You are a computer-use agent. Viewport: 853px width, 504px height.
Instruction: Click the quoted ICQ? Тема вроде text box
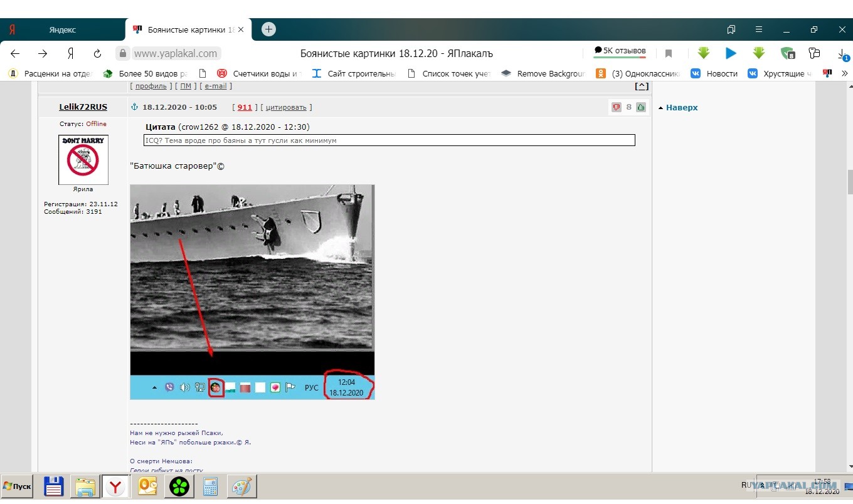click(389, 140)
